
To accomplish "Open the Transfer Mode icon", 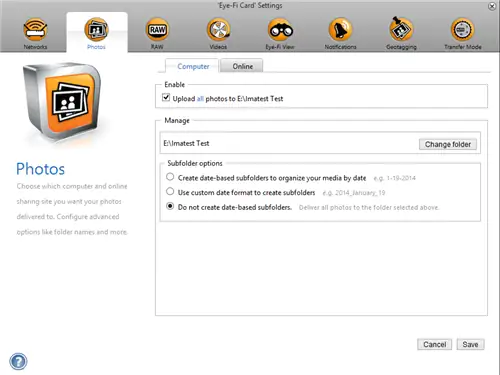I will point(463,30).
